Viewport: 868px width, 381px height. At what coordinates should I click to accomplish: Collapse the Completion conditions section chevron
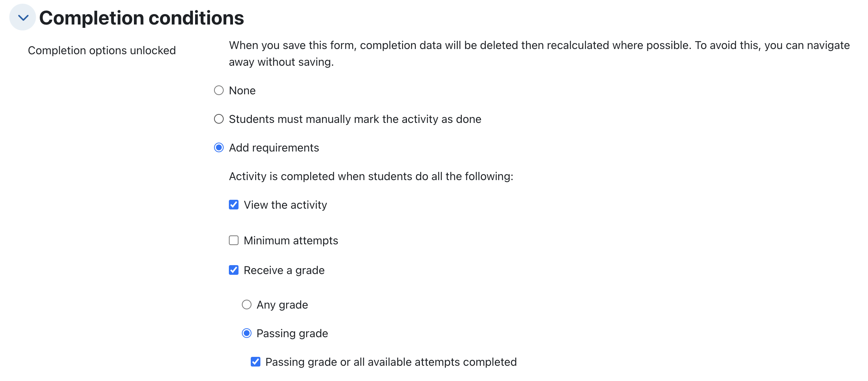[23, 17]
